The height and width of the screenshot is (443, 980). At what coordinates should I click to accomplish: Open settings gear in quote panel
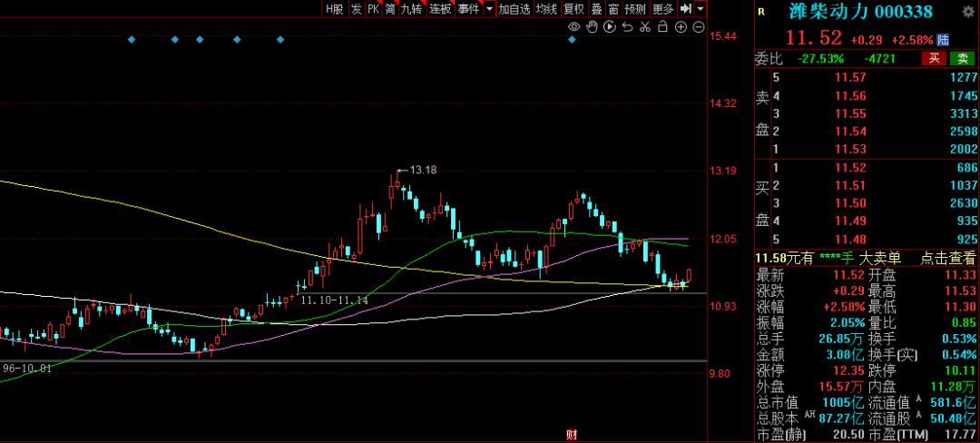point(969,12)
